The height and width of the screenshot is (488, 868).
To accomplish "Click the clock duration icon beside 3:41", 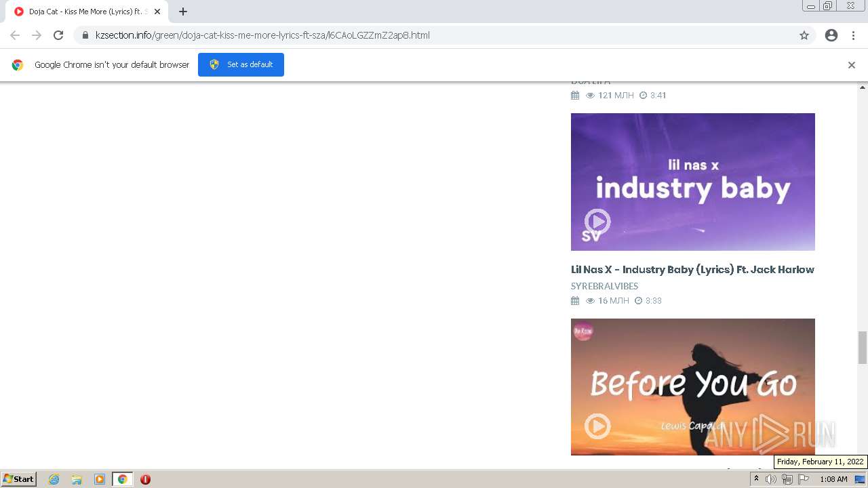I will click(643, 95).
